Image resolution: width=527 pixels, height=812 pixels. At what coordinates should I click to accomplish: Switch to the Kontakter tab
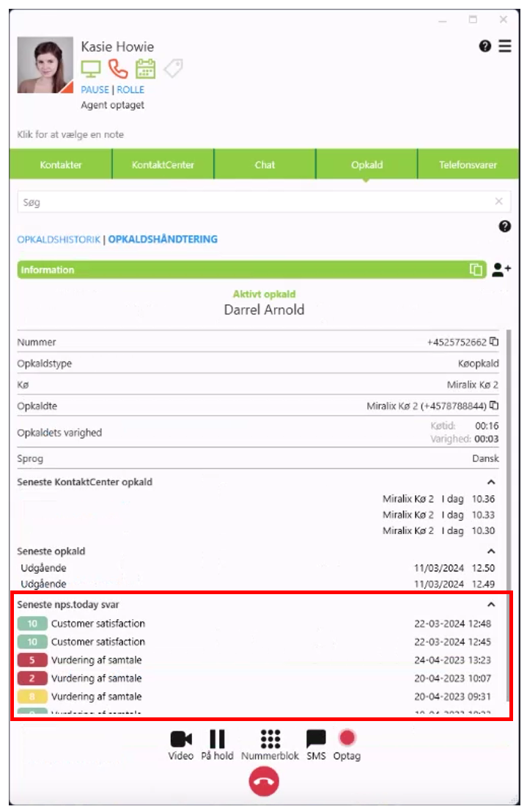point(61,164)
